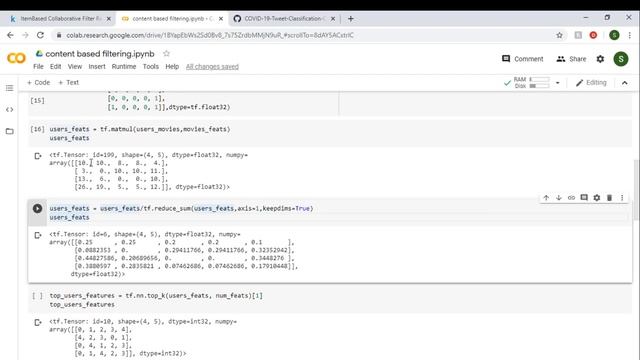The width and height of the screenshot is (640, 360).
Task: Close the ItemBased Collaborative Filter tab
Action: coord(109,19)
